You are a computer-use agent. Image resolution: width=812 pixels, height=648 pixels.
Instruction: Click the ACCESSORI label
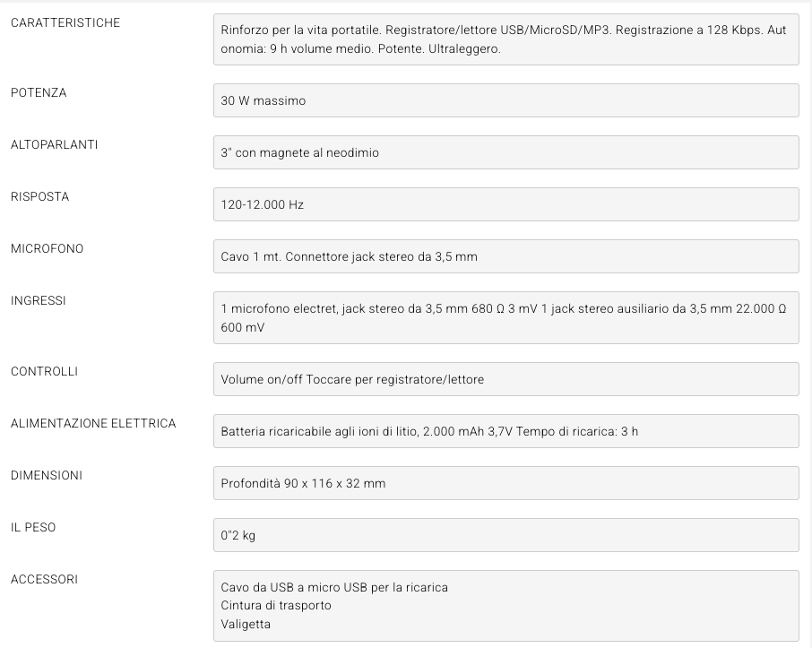click(x=44, y=579)
